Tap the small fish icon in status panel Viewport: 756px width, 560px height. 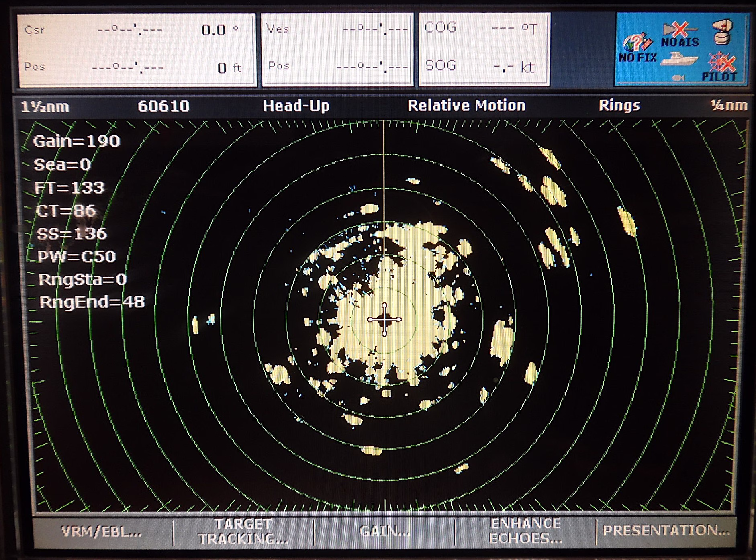tap(678, 78)
